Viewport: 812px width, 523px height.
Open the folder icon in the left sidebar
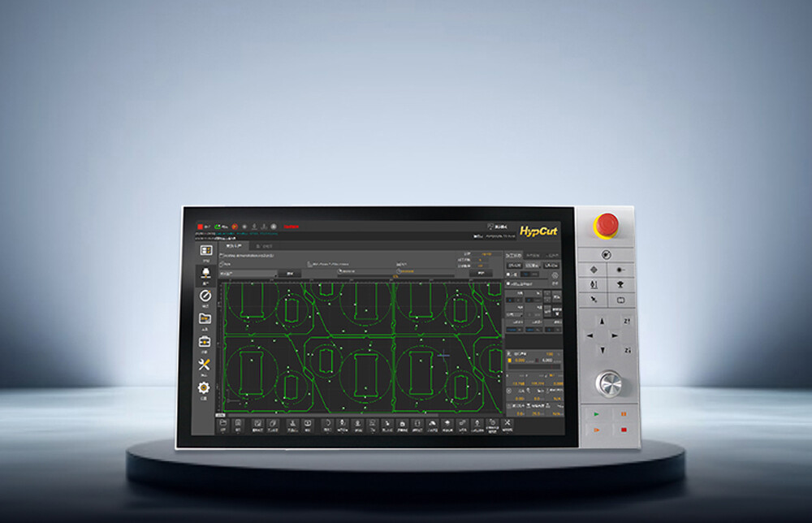tap(205, 318)
